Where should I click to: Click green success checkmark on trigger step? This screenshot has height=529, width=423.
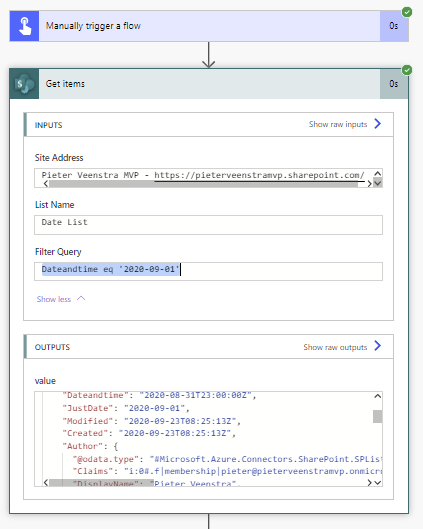407,12
